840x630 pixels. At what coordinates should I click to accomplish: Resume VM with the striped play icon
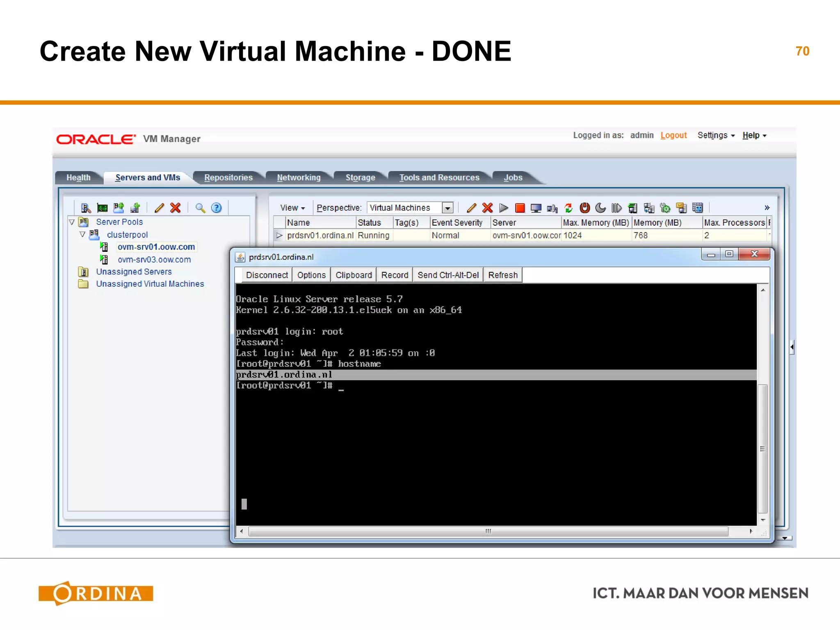(616, 208)
